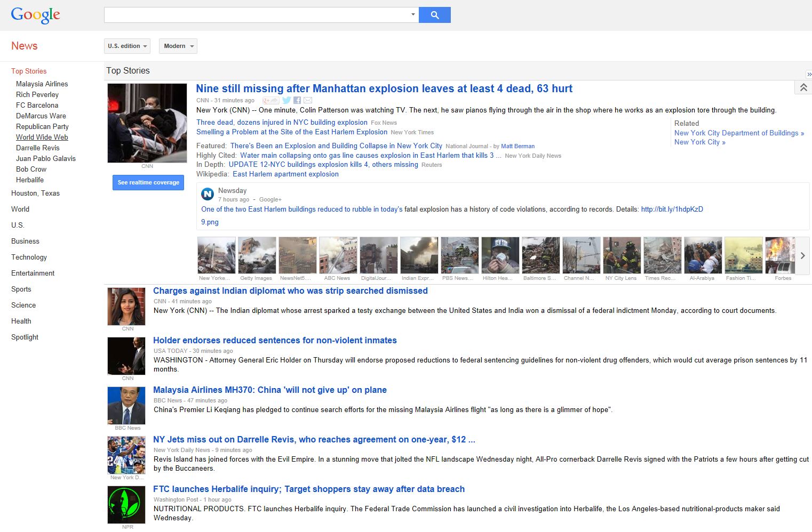
Task: Open the Business section
Action: coord(25,241)
